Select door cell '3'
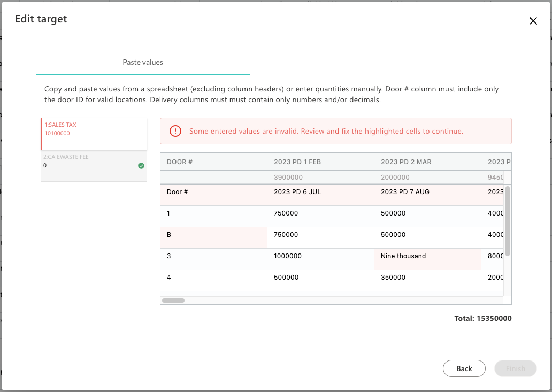 click(214, 259)
